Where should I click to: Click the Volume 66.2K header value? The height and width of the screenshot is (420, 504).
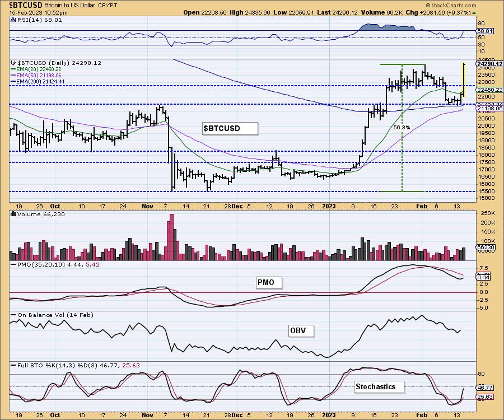[x=382, y=12]
